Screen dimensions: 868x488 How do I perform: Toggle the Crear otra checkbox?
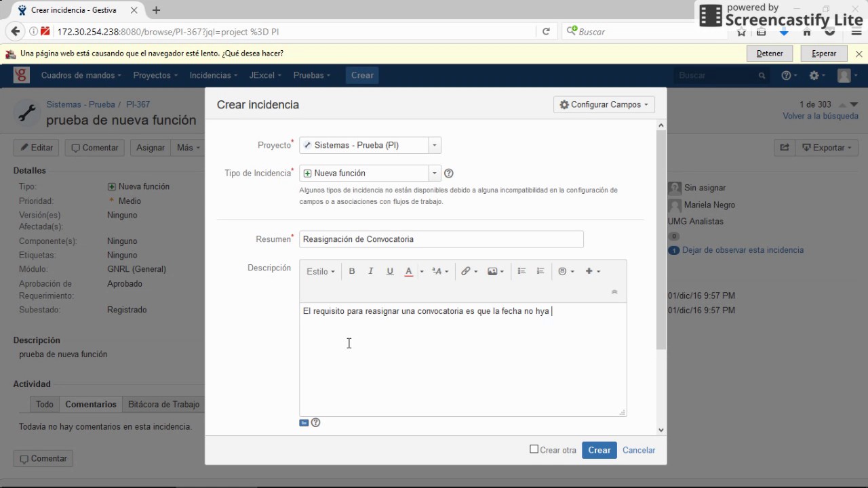pyautogui.click(x=534, y=449)
